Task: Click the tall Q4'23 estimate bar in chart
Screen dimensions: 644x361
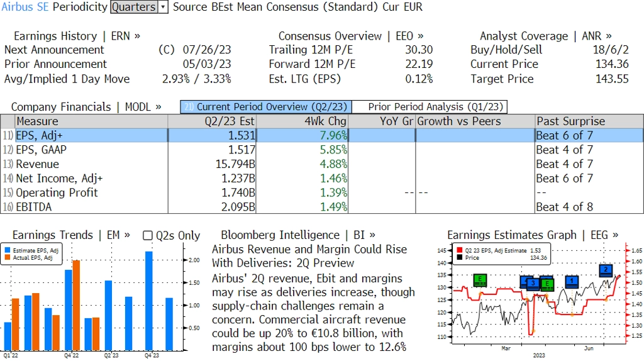Action: pyautogui.click(x=148, y=301)
